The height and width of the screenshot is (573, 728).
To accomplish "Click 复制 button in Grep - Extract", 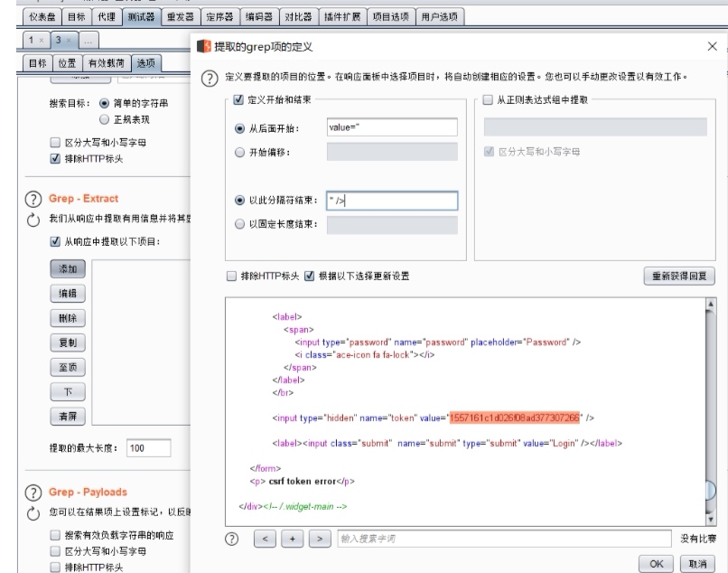I will (68, 343).
